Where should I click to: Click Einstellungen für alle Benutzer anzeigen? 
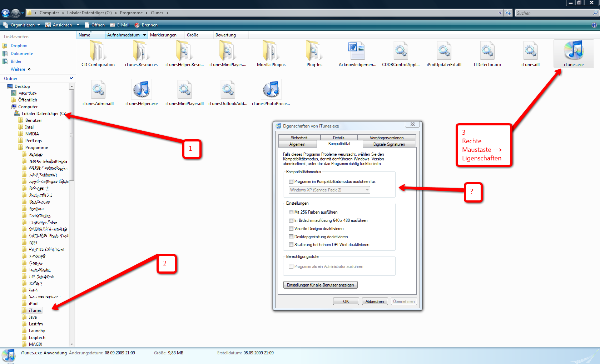320,285
